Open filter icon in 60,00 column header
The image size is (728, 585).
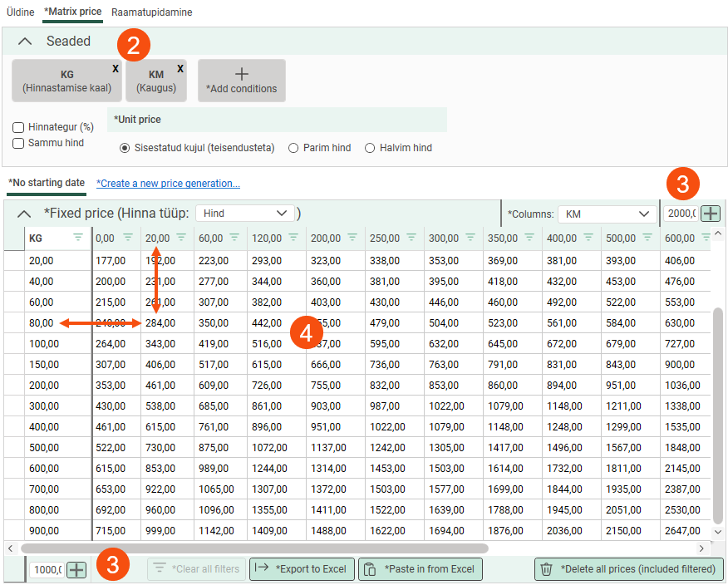233,238
